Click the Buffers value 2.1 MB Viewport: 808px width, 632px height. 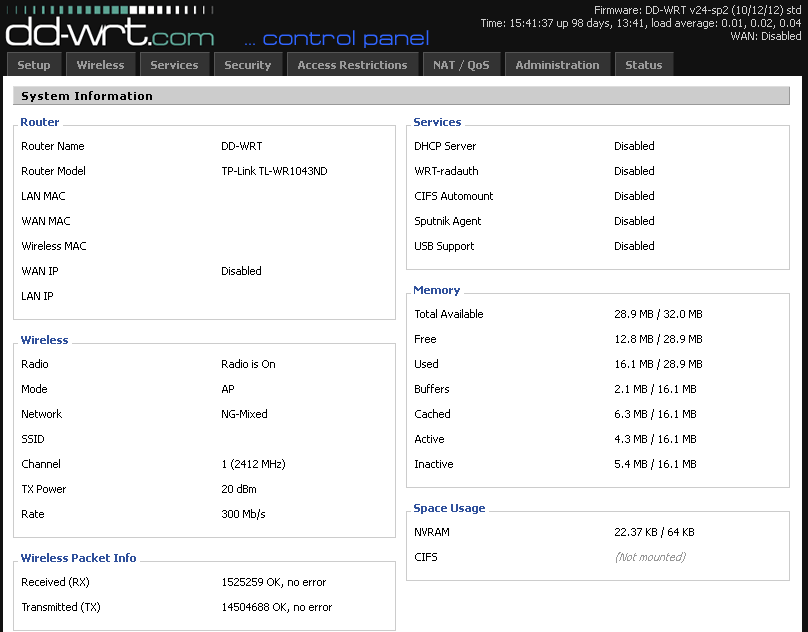pos(655,389)
